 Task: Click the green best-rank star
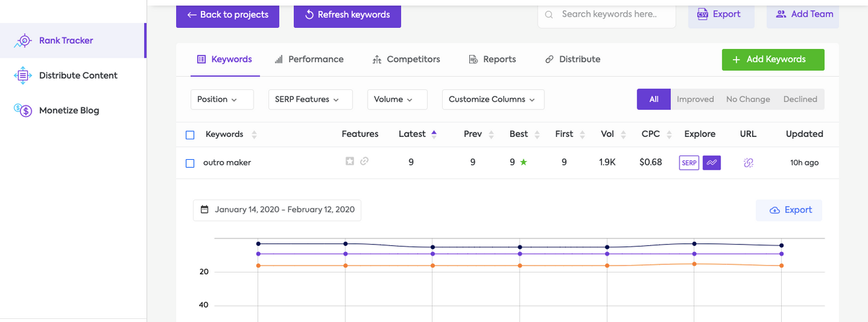click(523, 162)
